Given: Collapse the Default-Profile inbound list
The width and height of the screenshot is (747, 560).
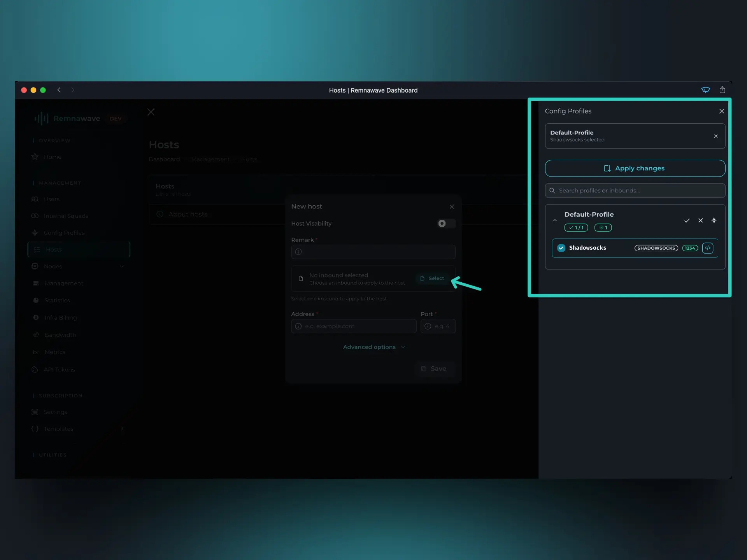Looking at the screenshot, I should 555,220.
